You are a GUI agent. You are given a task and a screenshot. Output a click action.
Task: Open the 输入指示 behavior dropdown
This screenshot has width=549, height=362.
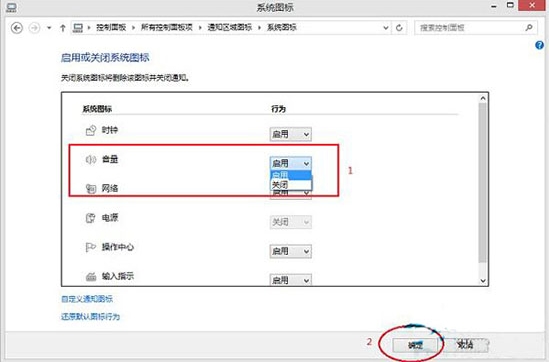pos(291,280)
